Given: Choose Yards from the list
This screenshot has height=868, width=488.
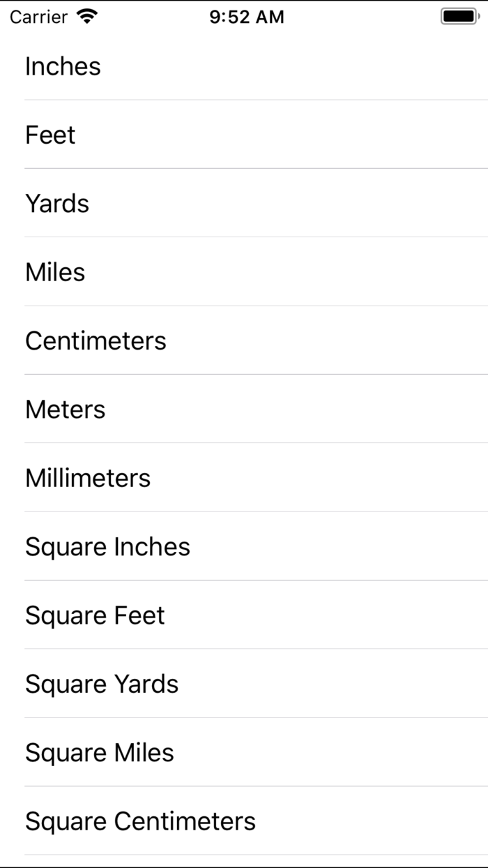Looking at the screenshot, I should point(56,203).
